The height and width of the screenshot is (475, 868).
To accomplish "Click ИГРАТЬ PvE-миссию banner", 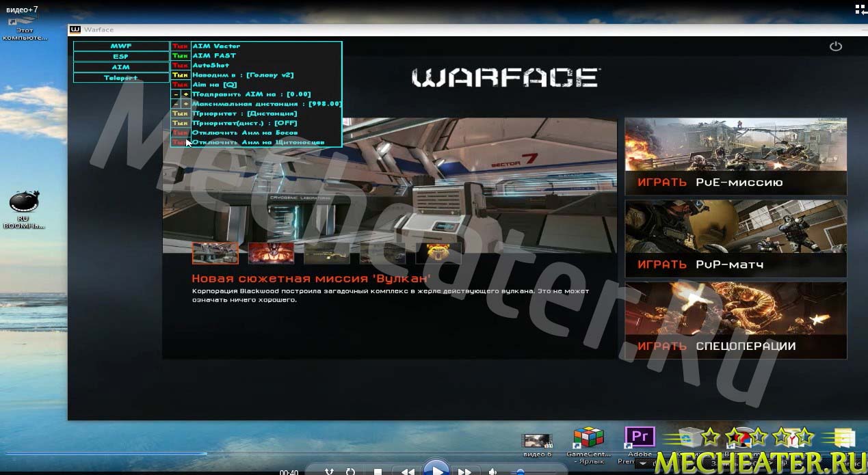I will pos(735,157).
